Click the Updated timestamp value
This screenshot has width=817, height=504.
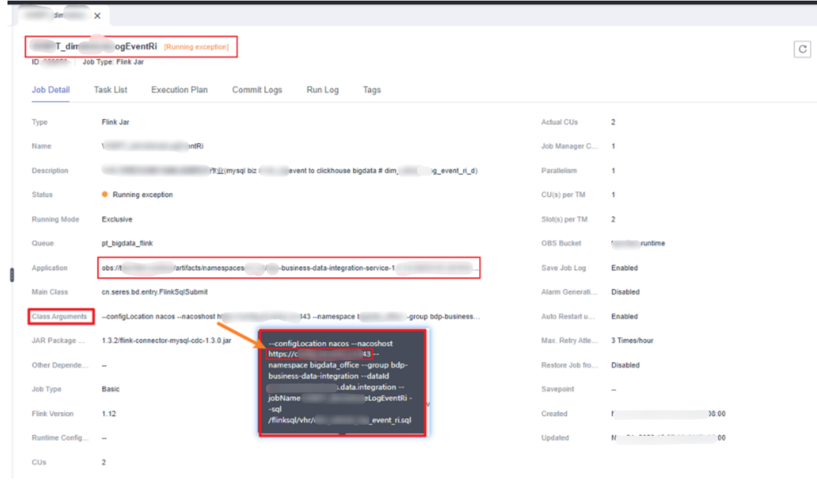click(668, 438)
